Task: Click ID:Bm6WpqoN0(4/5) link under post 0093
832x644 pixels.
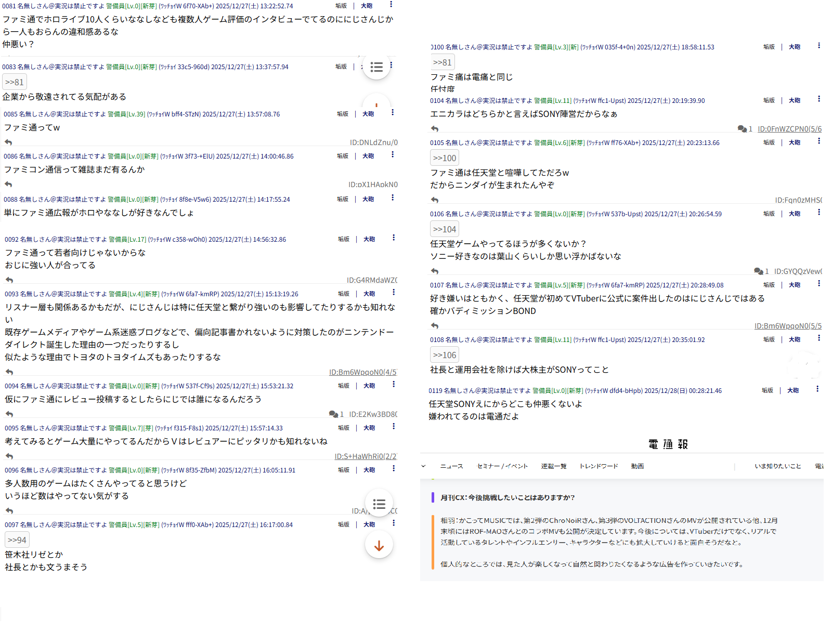Action: [x=362, y=372]
